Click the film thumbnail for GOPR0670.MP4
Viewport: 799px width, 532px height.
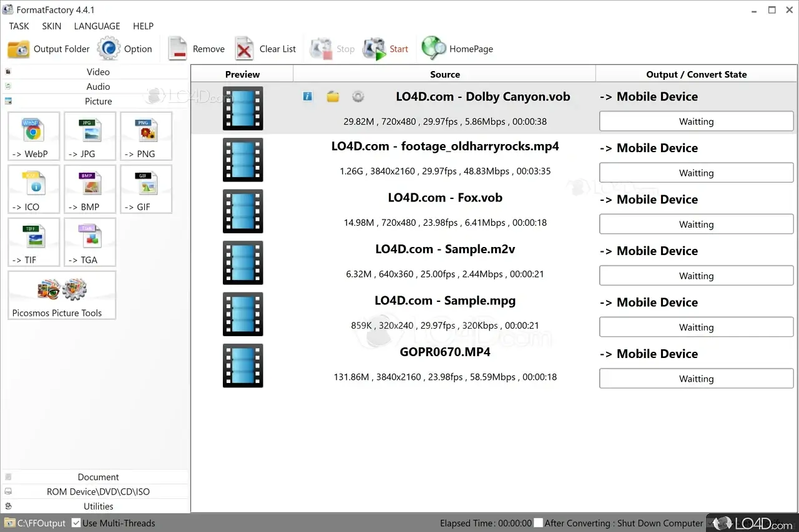coord(243,365)
